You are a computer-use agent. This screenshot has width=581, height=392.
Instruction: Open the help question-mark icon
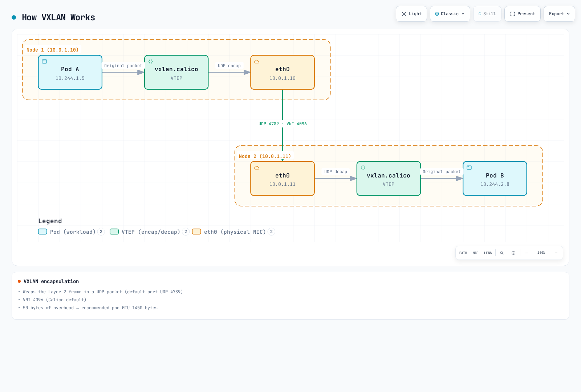click(513, 253)
